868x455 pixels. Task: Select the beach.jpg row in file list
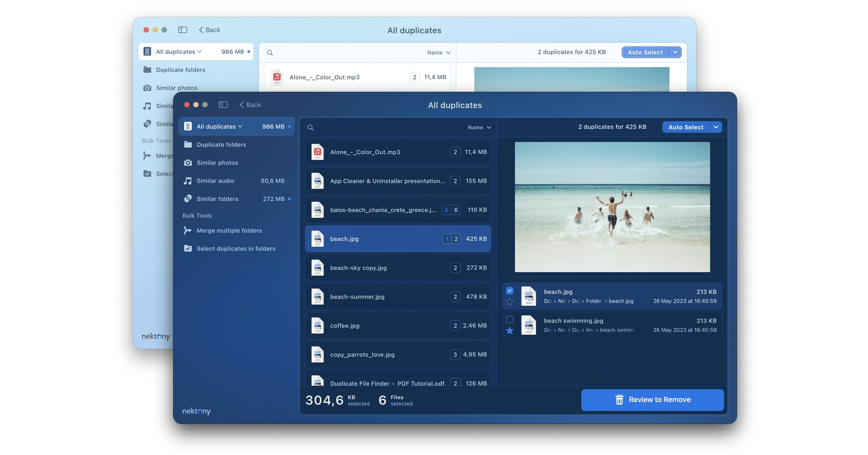pyautogui.click(x=398, y=239)
